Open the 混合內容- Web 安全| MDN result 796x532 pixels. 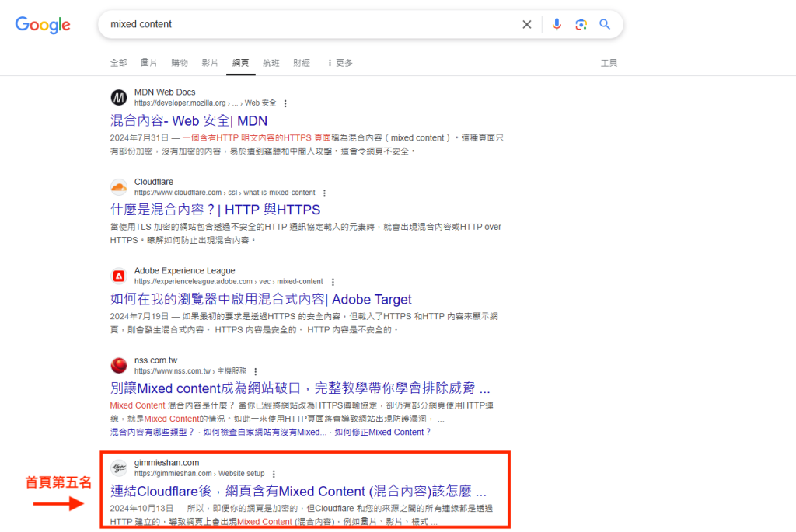pos(188,120)
